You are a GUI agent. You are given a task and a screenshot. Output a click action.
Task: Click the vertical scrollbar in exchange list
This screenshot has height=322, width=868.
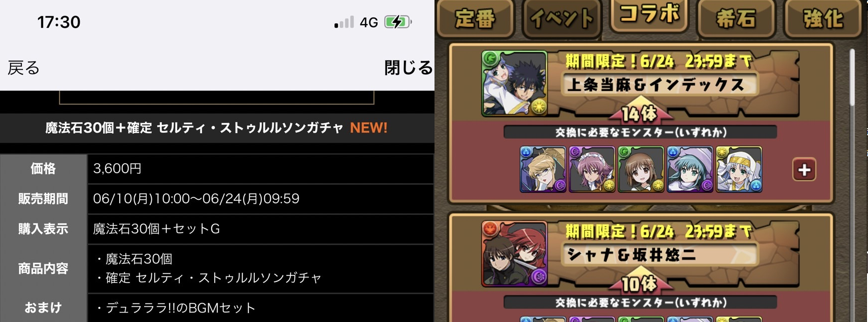[x=852, y=78]
